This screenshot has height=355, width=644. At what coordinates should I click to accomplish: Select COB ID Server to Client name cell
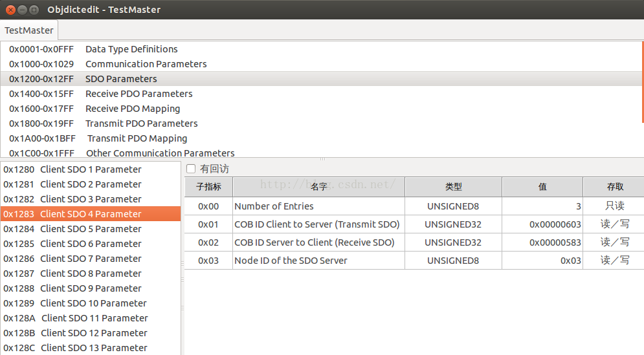[318, 242]
